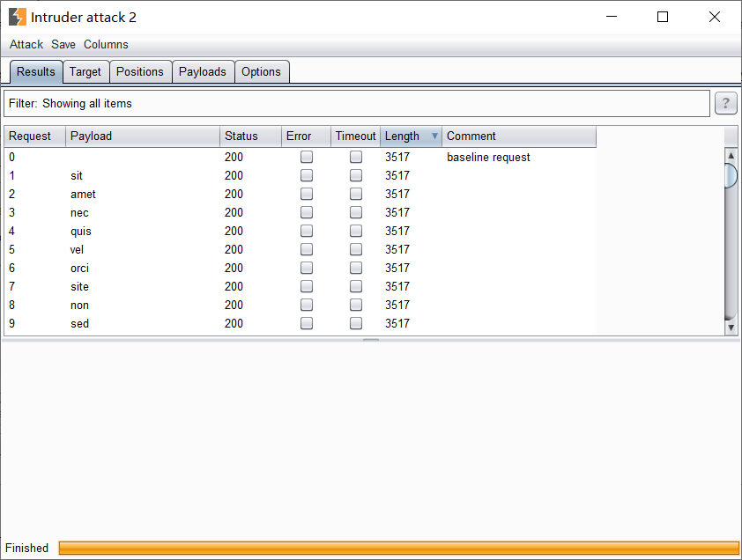Click the Length column sort arrow
742x560 pixels.
click(x=434, y=136)
